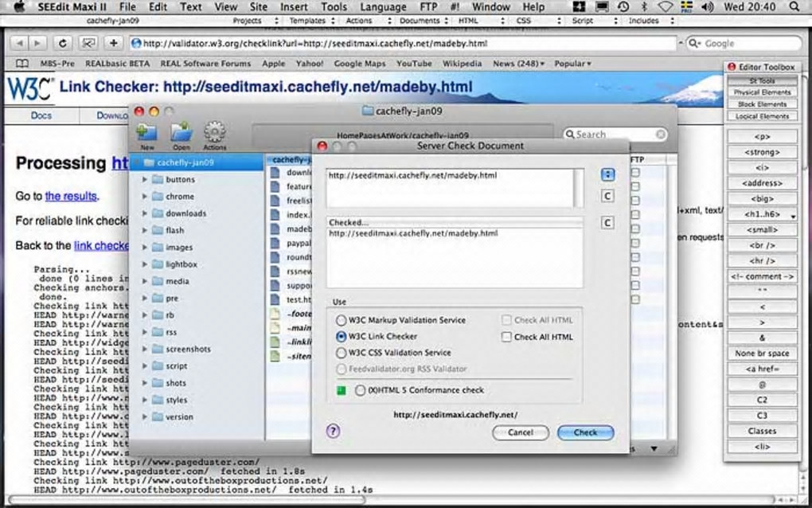Select W3C CSS Validation Service radio
The width and height of the screenshot is (812, 508).
coord(341,354)
